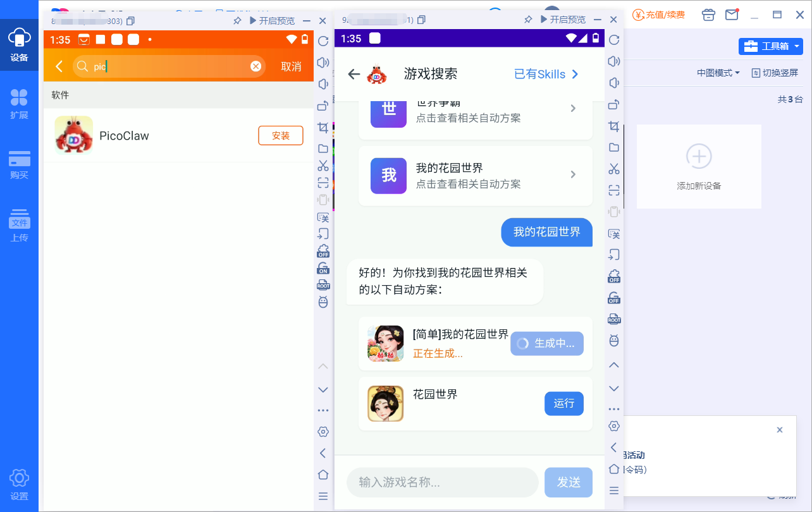Open the 文件上传 section
The height and width of the screenshot is (512, 812).
click(x=19, y=225)
